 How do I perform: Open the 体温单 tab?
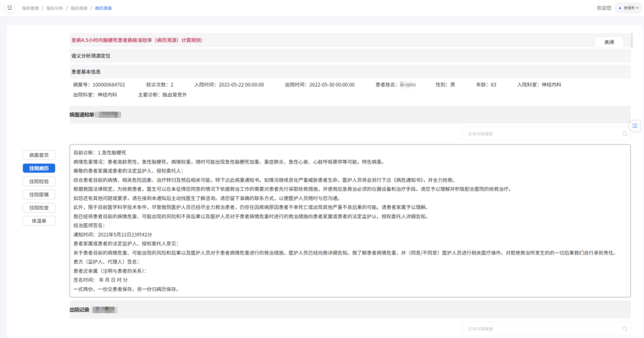(x=39, y=221)
